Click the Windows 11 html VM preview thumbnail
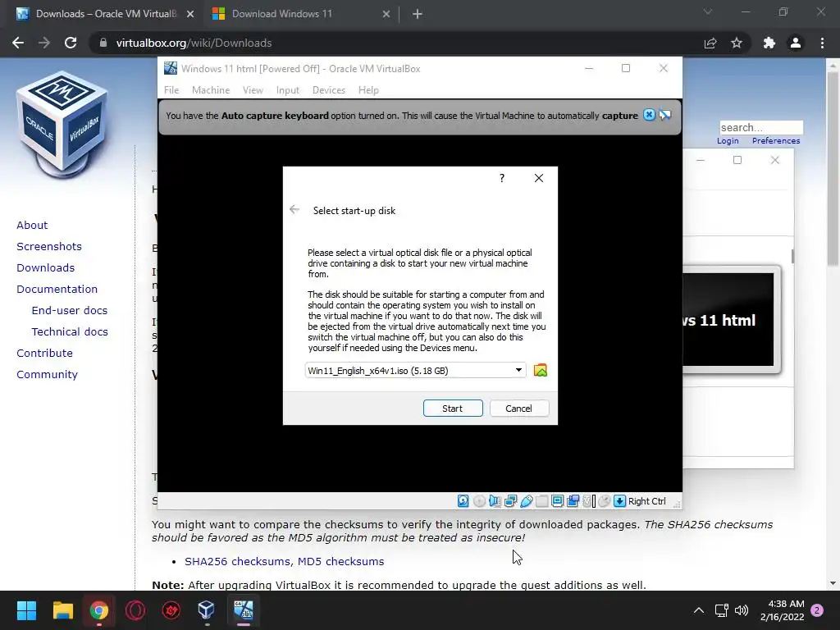This screenshot has width=840, height=630. [x=729, y=320]
